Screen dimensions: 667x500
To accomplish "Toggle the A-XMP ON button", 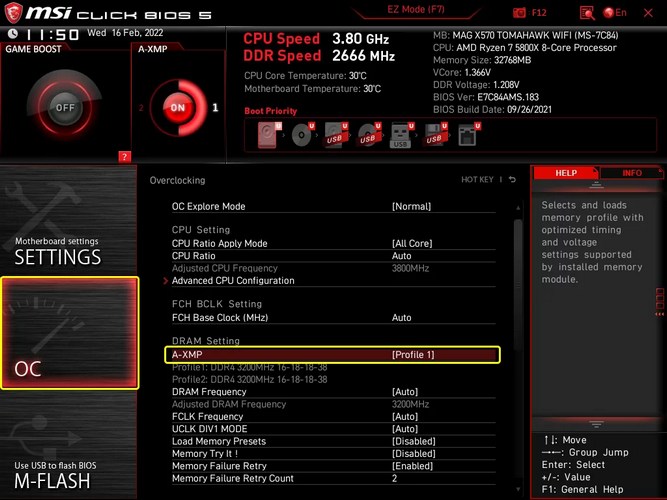I will (x=177, y=108).
